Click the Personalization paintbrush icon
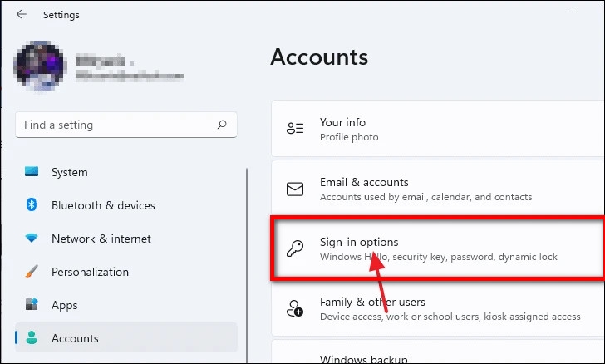 pos(32,271)
